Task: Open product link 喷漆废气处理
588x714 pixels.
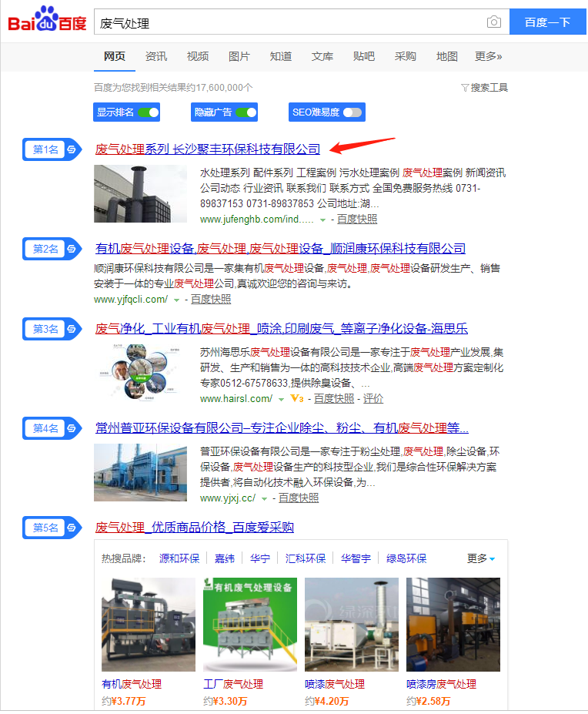Action: (335, 684)
